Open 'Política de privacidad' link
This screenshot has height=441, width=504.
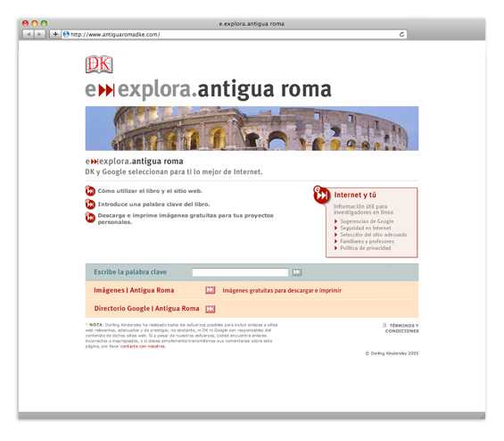pos(366,248)
